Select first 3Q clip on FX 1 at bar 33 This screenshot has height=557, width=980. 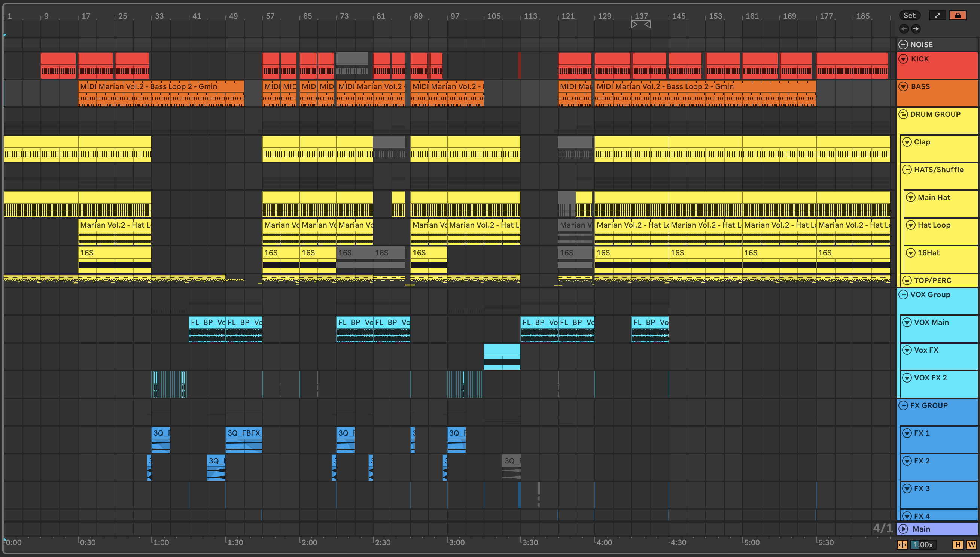pos(161,440)
